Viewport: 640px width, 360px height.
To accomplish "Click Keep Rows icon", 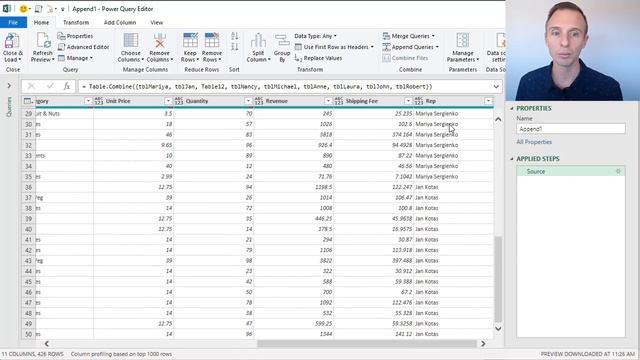I will [190, 41].
